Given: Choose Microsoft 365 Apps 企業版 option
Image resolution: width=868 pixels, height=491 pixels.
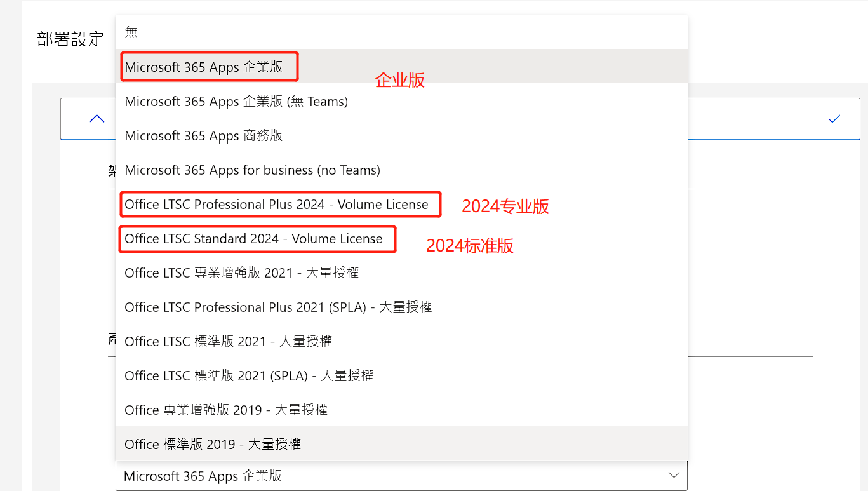Looking at the screenshot, I should [401, 67].
